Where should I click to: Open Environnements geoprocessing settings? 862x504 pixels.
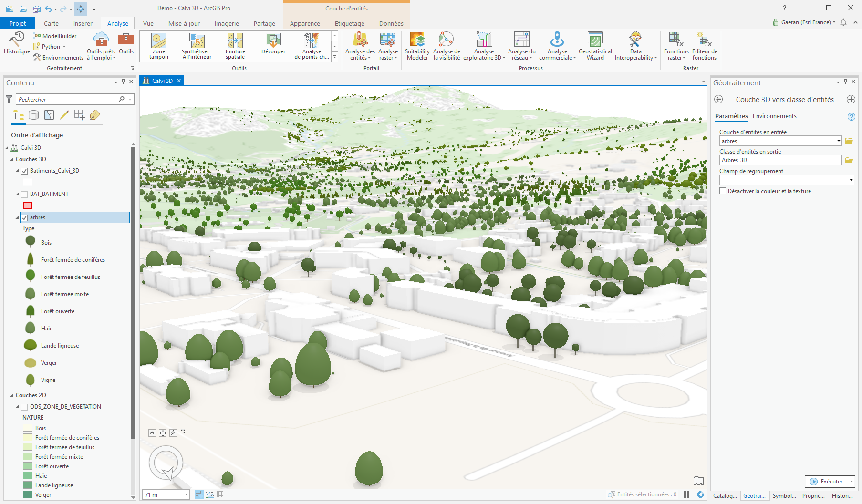click(58, 58)
